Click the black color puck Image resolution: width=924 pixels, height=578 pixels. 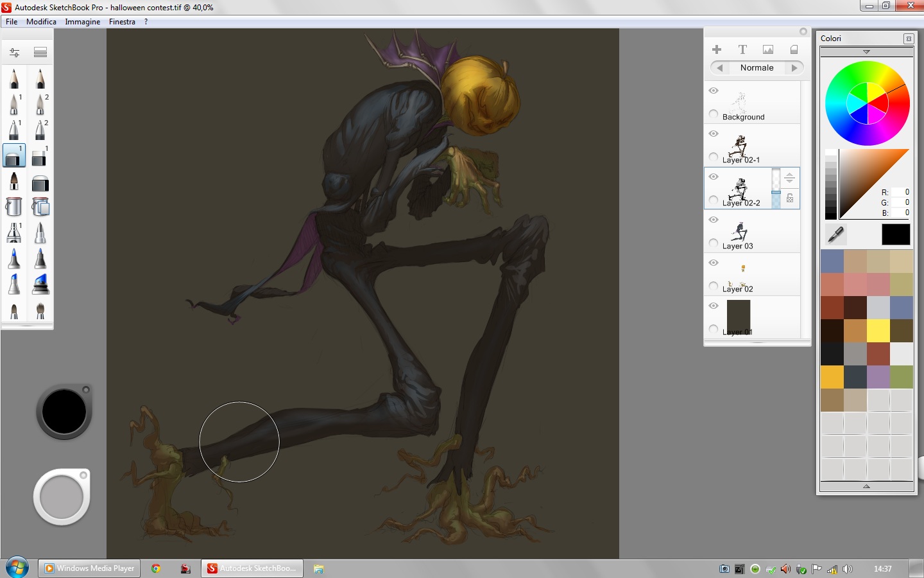coord(64,412)
